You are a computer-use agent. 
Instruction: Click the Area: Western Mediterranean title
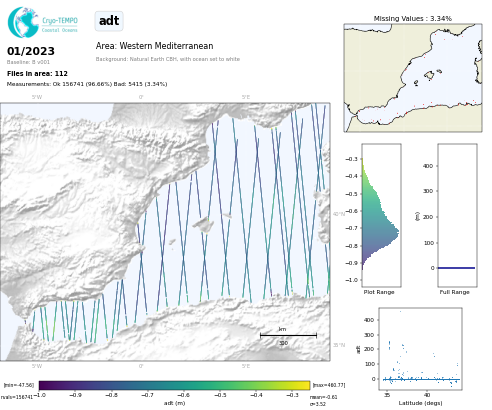click(x=154, y=46)
